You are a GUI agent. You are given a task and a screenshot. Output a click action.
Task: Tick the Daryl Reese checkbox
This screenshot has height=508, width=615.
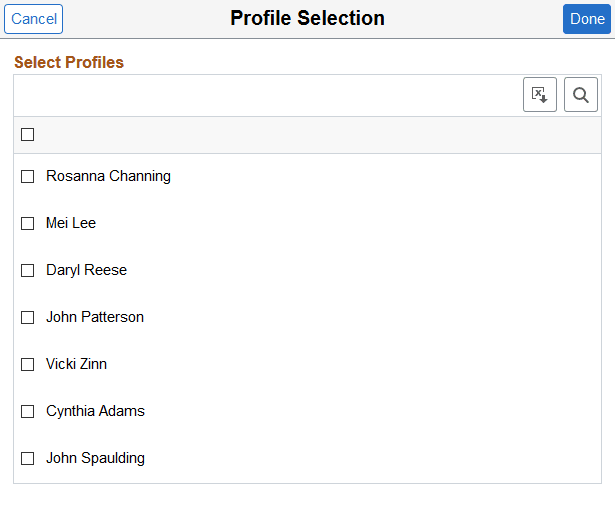[x=28, y=270]
